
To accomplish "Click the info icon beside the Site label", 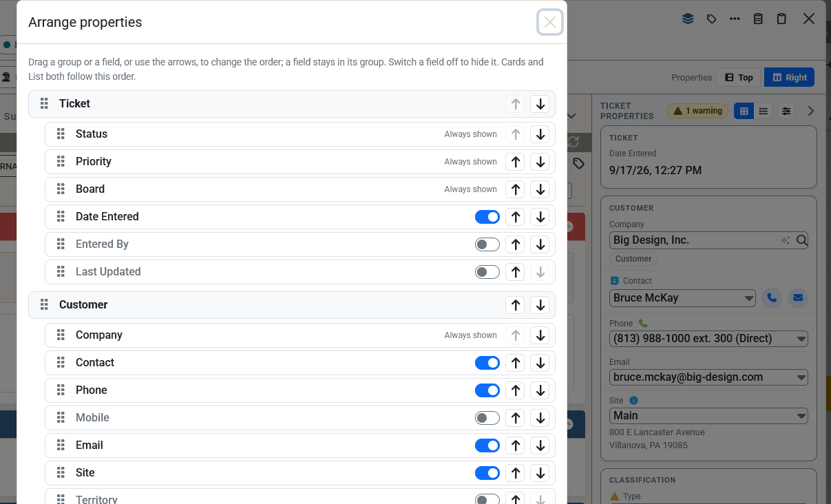I will (634, 400).
